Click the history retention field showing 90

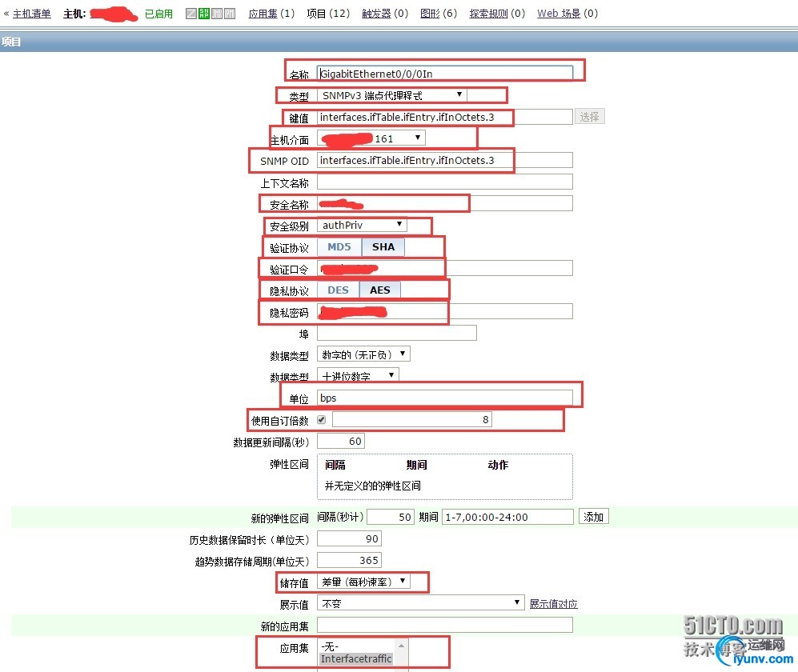coord(349,538)
